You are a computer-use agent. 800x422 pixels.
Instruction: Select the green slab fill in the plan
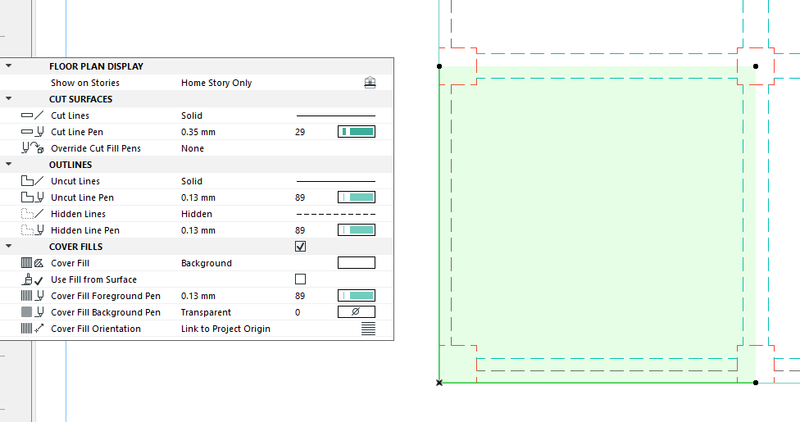click(597, 225)
